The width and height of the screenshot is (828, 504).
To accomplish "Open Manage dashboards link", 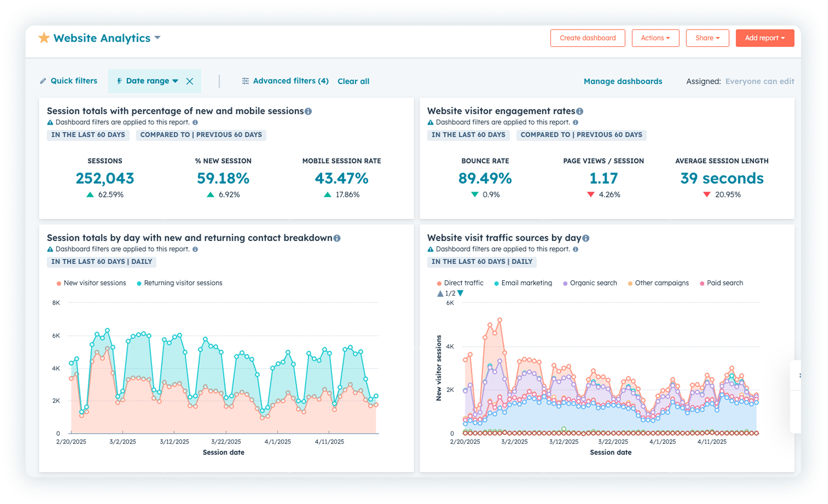I will click(623, 81).
